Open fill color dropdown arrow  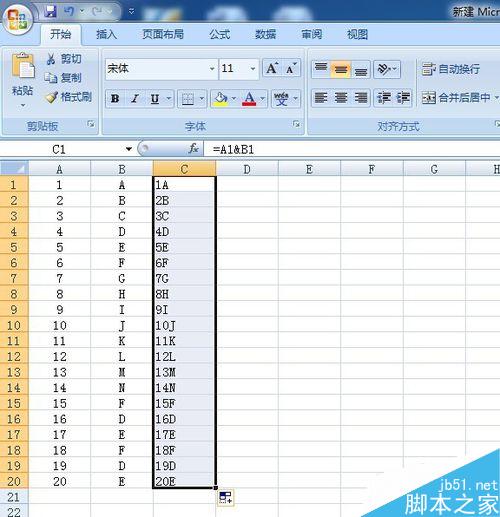click(234, 99)
